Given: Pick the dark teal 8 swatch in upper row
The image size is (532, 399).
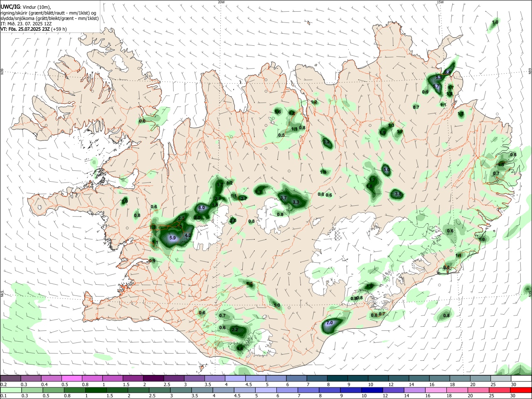Looking at the screenshot, I should point(337,379).
